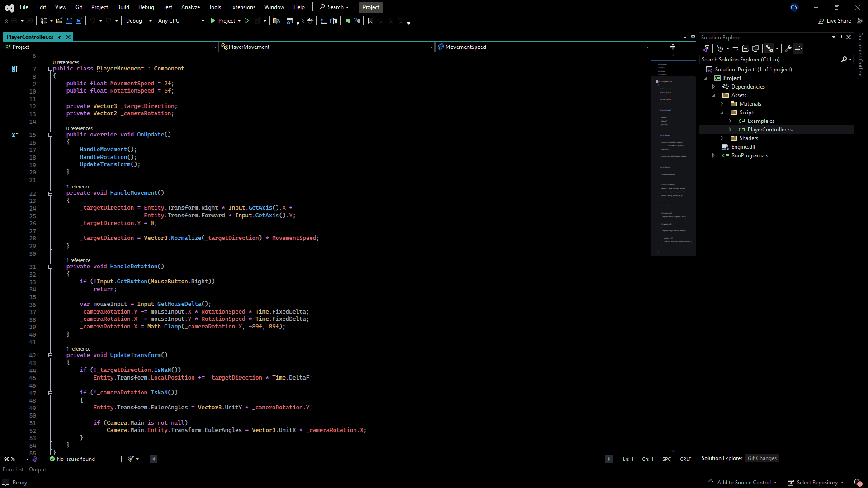Click the Save All toolbar icon
868x488 pixels.
79,21
